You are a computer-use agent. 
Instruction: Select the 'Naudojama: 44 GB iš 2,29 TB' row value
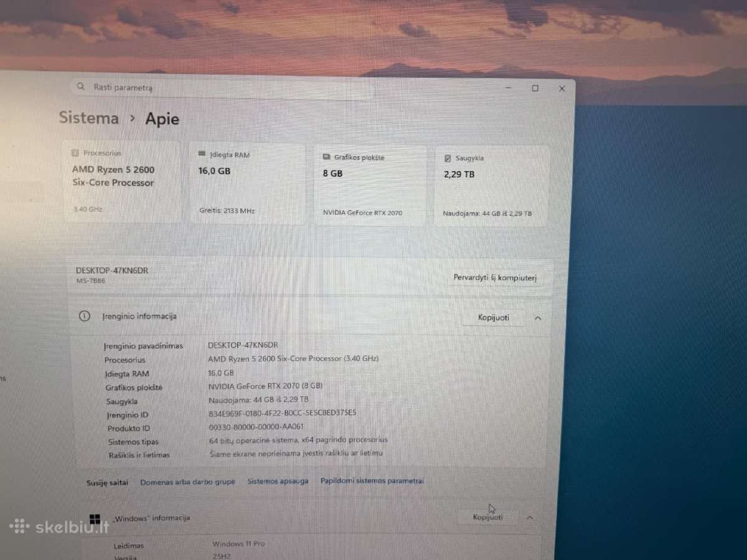[x=259, y=399]
